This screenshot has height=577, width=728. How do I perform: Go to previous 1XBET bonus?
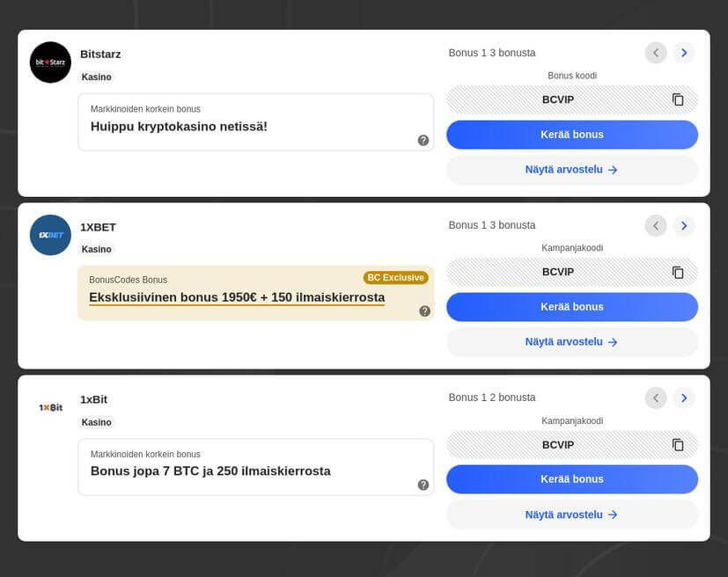(656, 226)
